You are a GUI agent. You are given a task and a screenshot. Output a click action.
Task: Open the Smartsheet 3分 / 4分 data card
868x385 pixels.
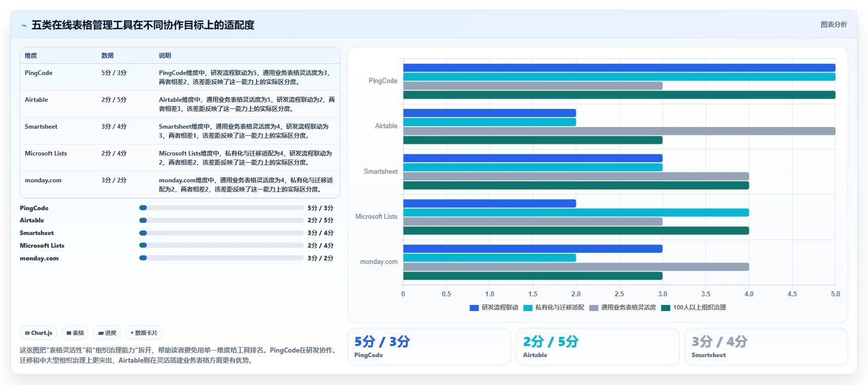tap(766, 346)
